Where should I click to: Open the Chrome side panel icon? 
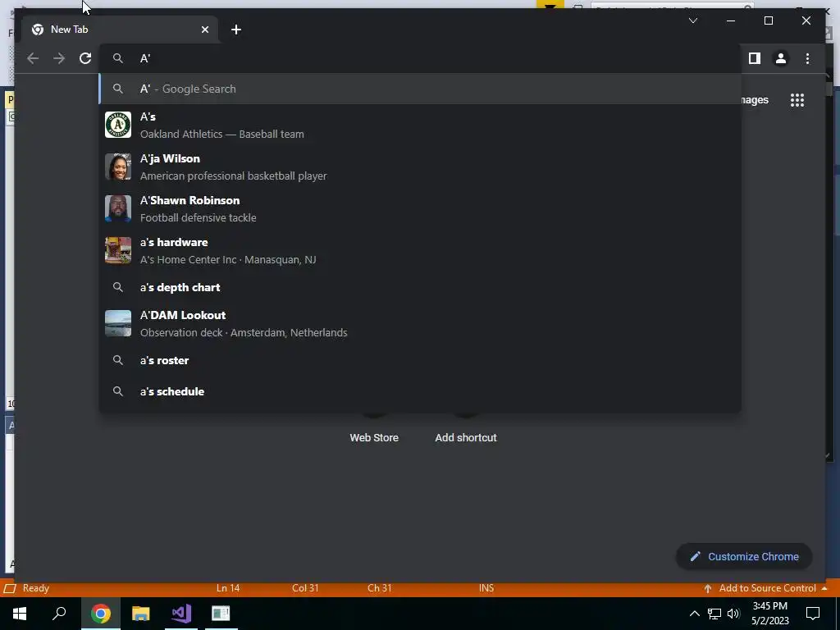click(755, 58)
